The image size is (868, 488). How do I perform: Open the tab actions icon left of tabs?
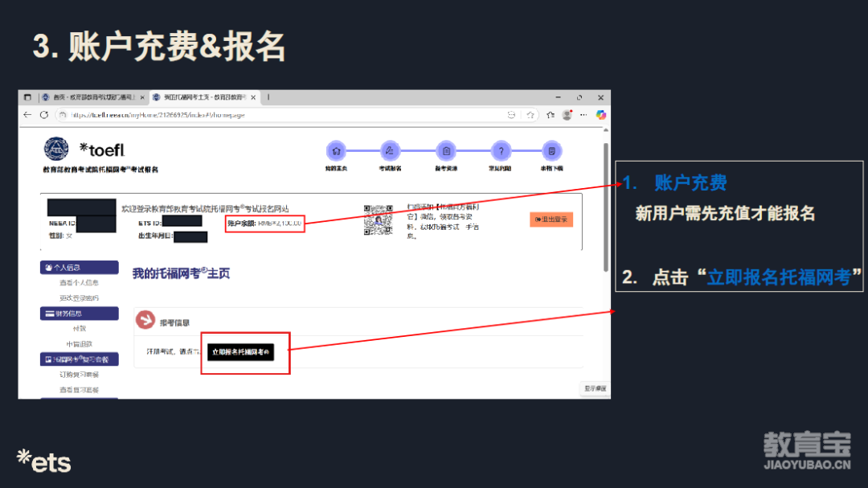tap(27, 97)
